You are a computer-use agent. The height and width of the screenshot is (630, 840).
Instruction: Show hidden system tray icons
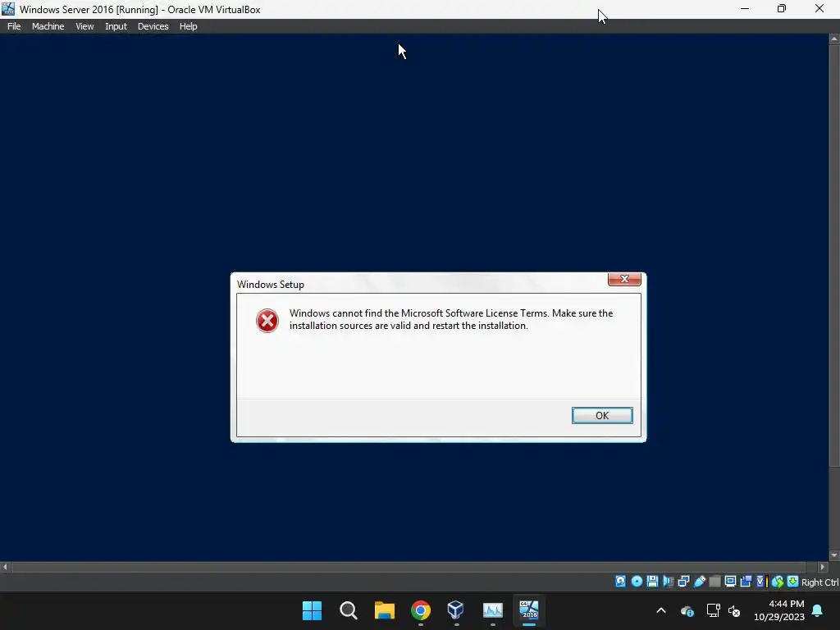661,610
